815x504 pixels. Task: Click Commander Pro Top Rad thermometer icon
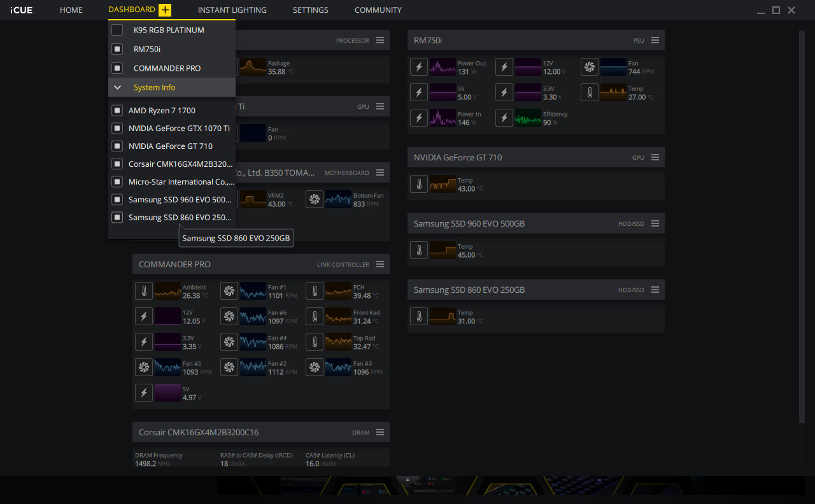(x=315, y=342)
